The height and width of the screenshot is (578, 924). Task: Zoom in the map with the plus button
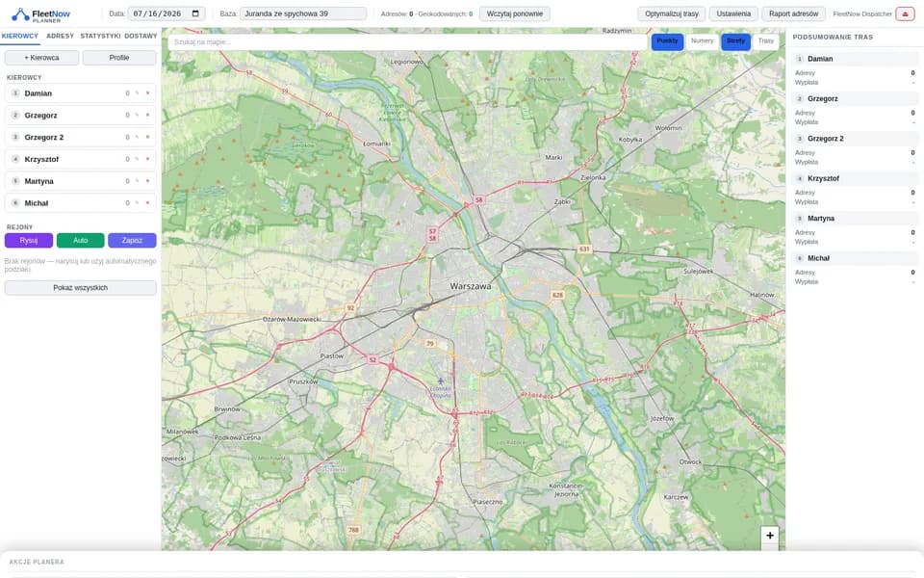[x=770, y=536]
